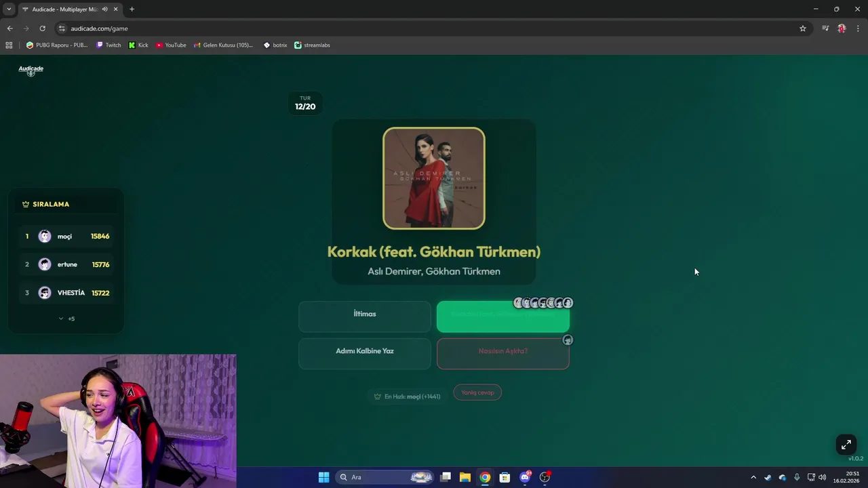Open the Steam tray icon

[768, 477]
